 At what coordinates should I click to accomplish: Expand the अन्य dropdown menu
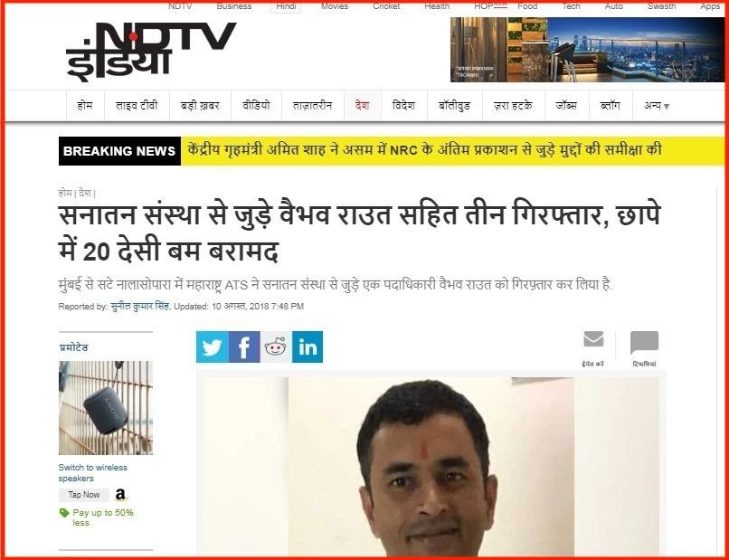(656, 106)
